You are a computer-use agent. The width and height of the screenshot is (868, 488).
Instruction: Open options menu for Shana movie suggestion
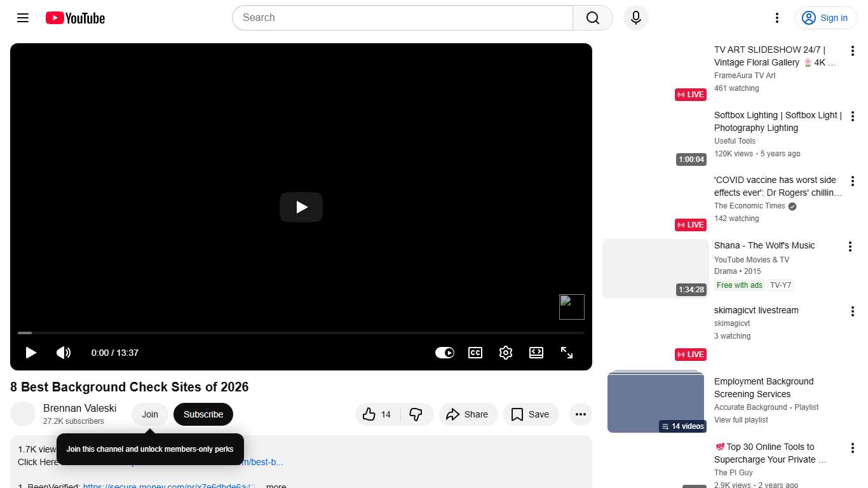(x=851, y=246)
